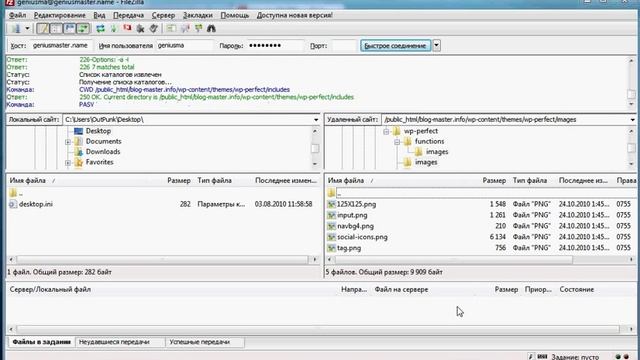The height and width of the screenshot is (360, 640).
Task: Click the Быстрое соединение button
Action: [x=395, y=46]
